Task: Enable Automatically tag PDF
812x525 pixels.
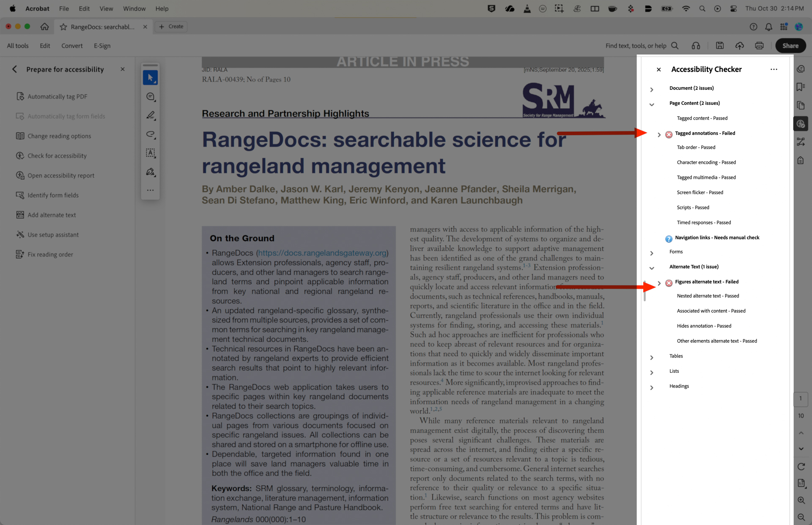Action: [x=57, y=96]
